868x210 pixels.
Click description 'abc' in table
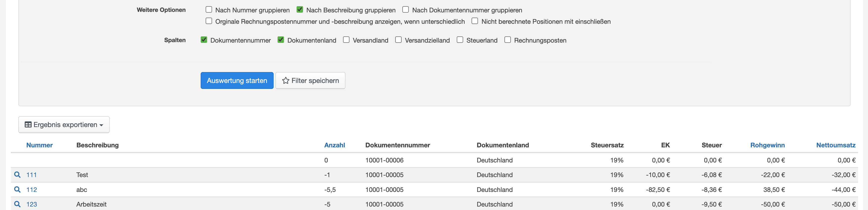[82, 190]
